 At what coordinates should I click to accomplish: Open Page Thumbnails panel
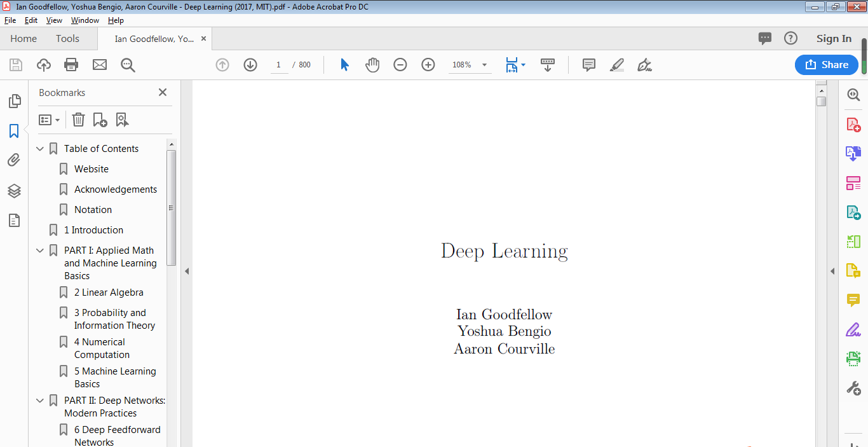coord(14,101)
